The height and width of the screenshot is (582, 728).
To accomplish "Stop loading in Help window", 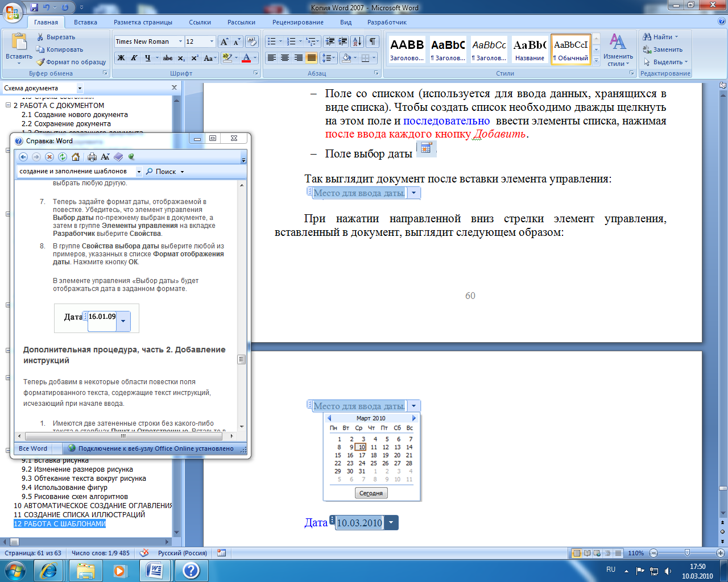I will pyautogui.click(x=49, y=157).
